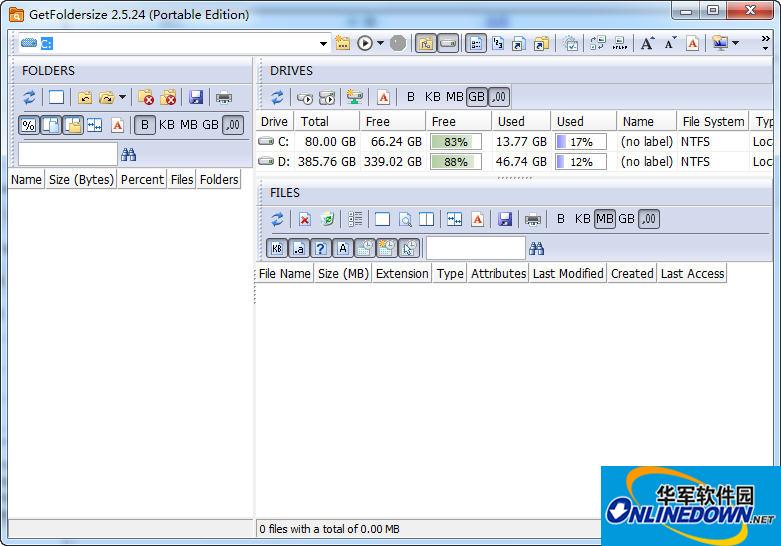
Task: Click the decrease font size icon
Action: (670, 43)
